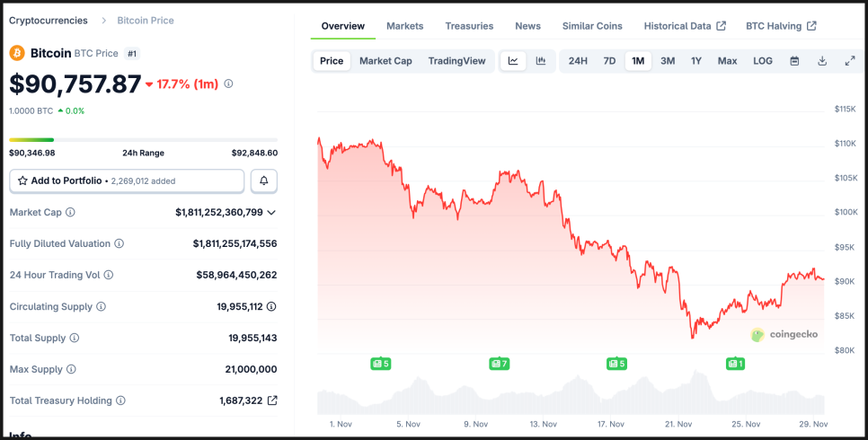Expand the Market Cap dropdown chevron
868x440 pixels.
pos(271,213)
